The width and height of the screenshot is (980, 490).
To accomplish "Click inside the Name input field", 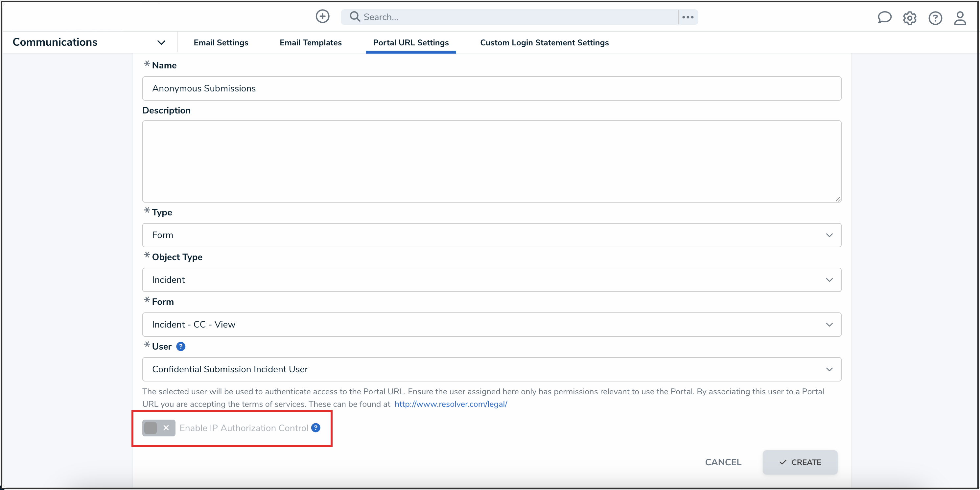I will click(491, 88).
